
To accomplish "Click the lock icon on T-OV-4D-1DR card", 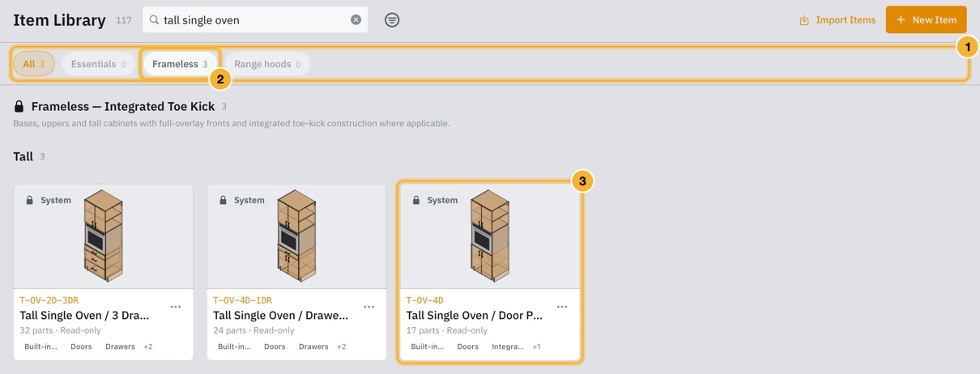I will pyautogui.click(x=223, y=200).
